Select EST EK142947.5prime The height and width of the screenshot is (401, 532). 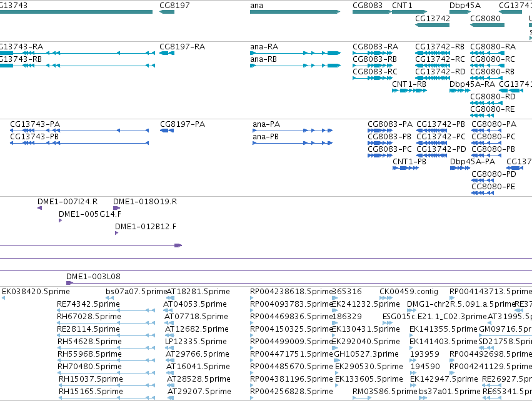tap(414, 385)
